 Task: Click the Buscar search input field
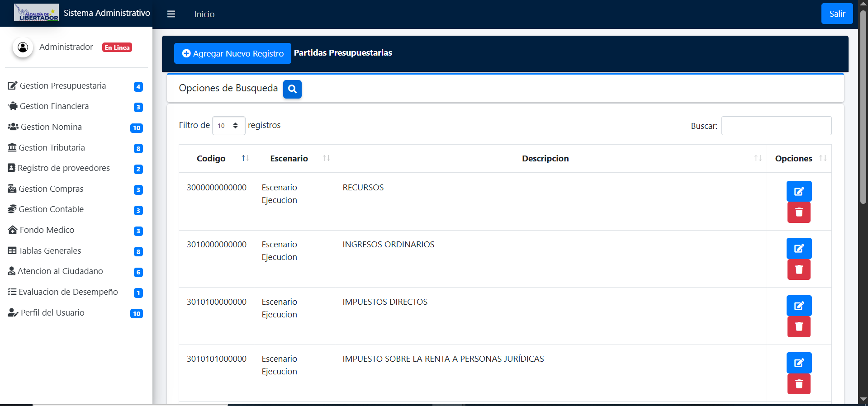pos(776,126)
